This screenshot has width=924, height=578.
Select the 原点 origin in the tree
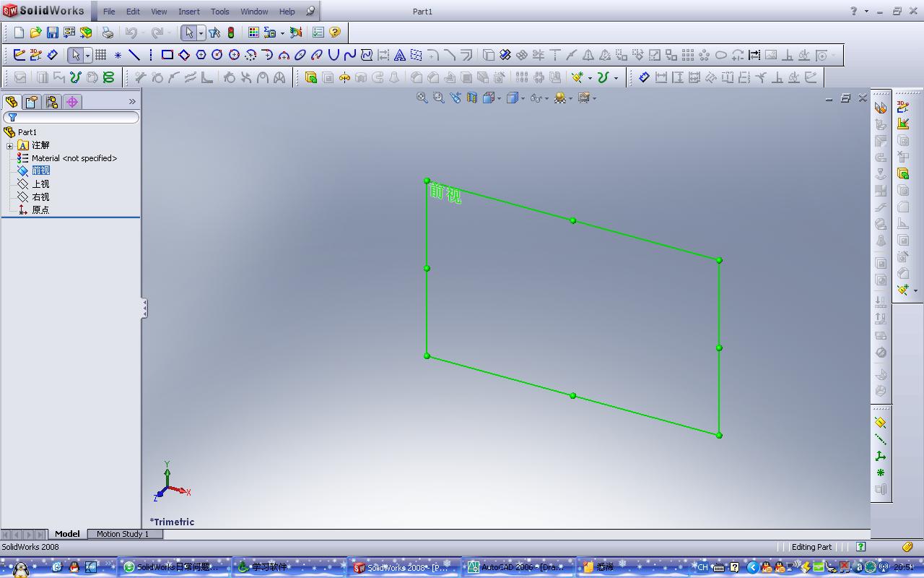click(x=40, y=210)
